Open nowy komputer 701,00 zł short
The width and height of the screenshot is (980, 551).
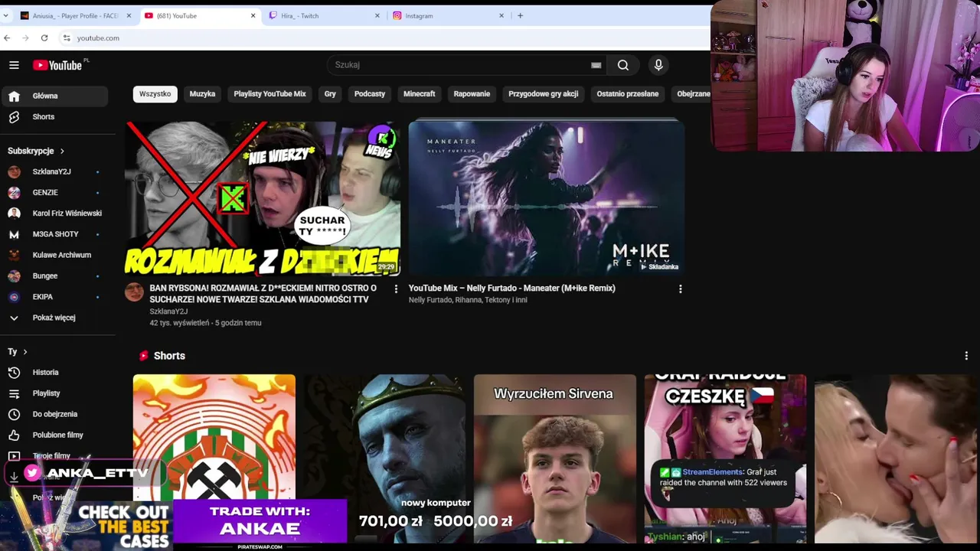click(384, 458)
